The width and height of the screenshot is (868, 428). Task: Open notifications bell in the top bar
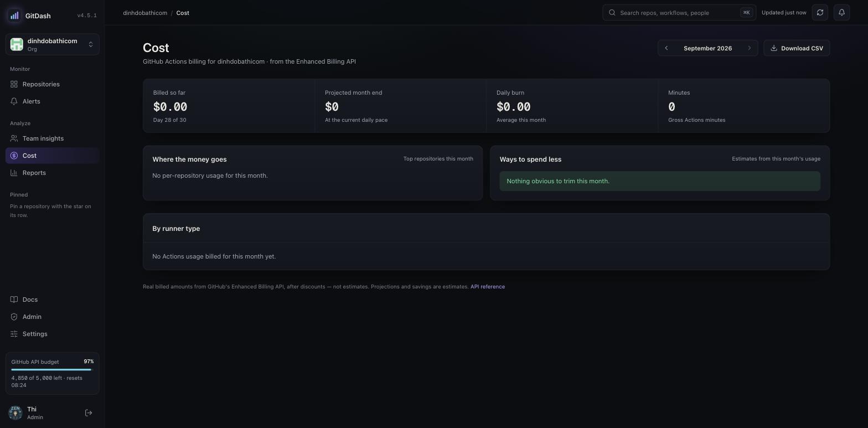click(x=841, y=13)
